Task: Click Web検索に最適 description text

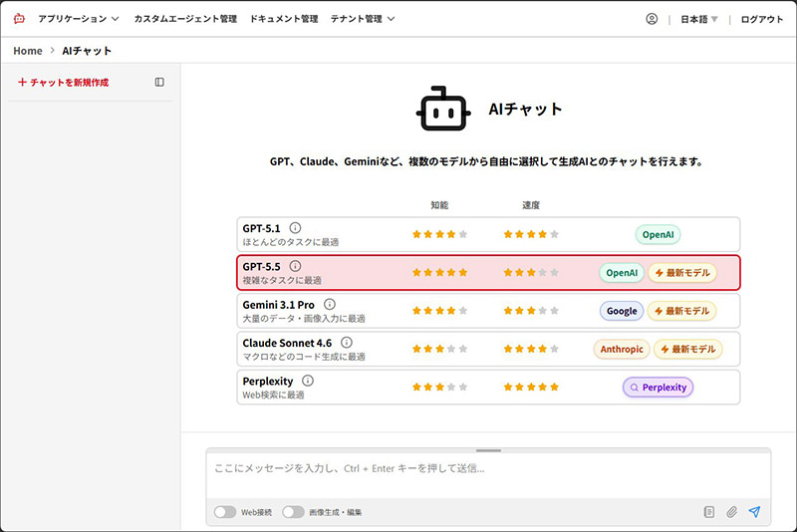Action: [273, 395]
